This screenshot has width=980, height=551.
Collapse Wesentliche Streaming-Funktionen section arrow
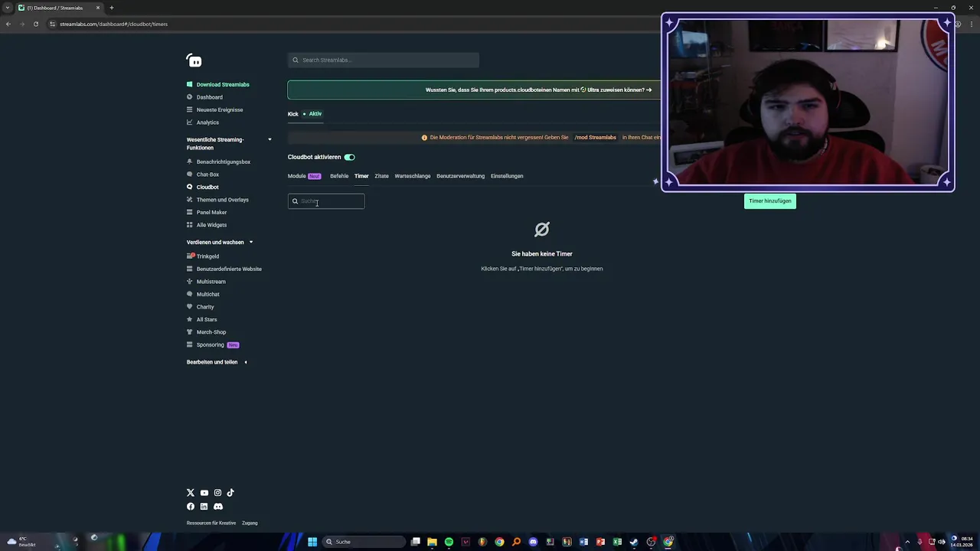click(269, 139)
